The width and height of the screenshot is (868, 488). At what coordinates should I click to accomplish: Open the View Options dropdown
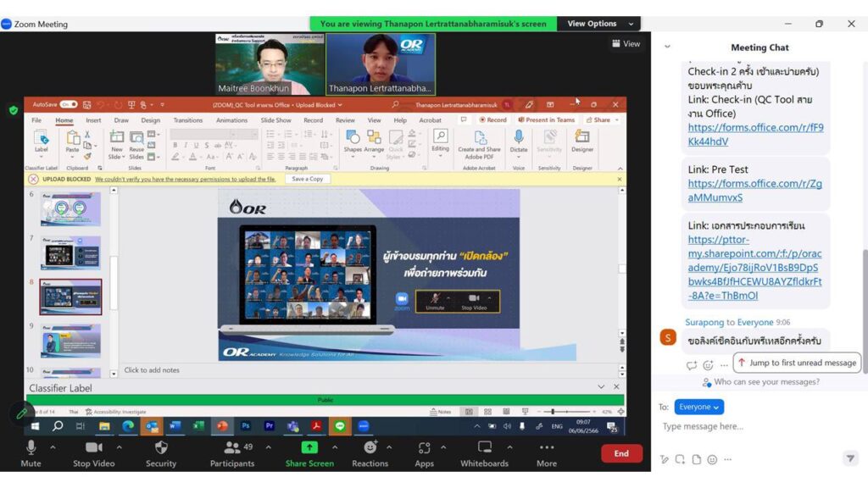[599, 24]
